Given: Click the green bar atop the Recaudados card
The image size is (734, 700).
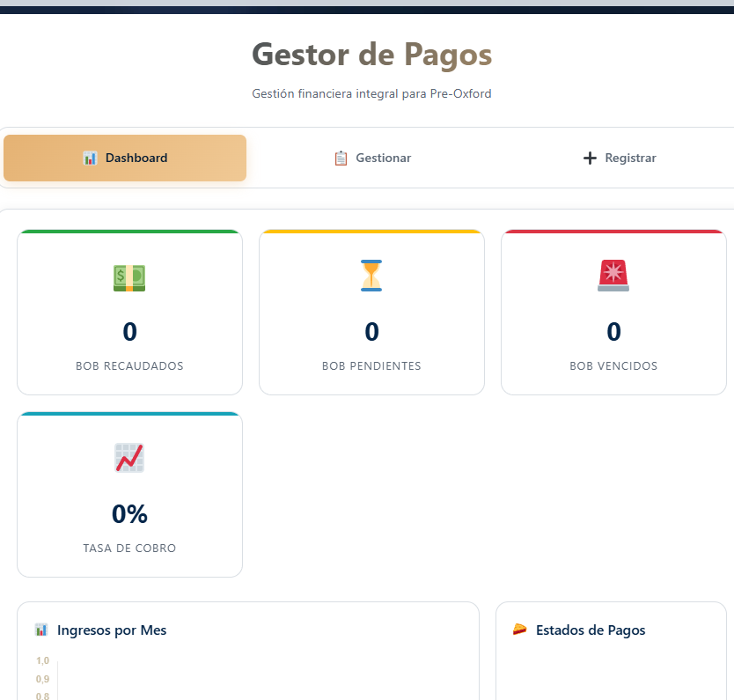Looking at the screenshot, I should 129,232.
